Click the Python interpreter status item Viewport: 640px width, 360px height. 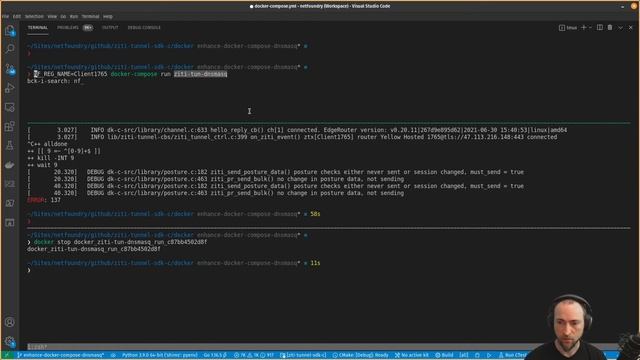point(159,355)
